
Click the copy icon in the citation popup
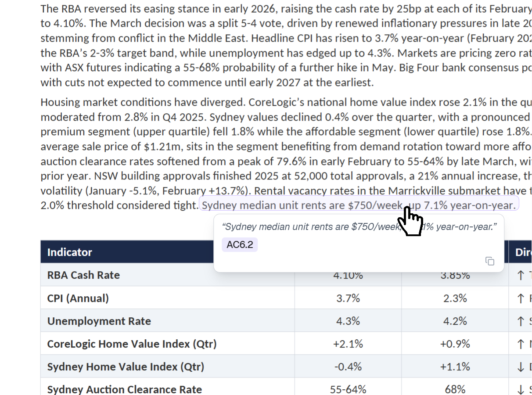pyautogui.click(x=490, y=261)
